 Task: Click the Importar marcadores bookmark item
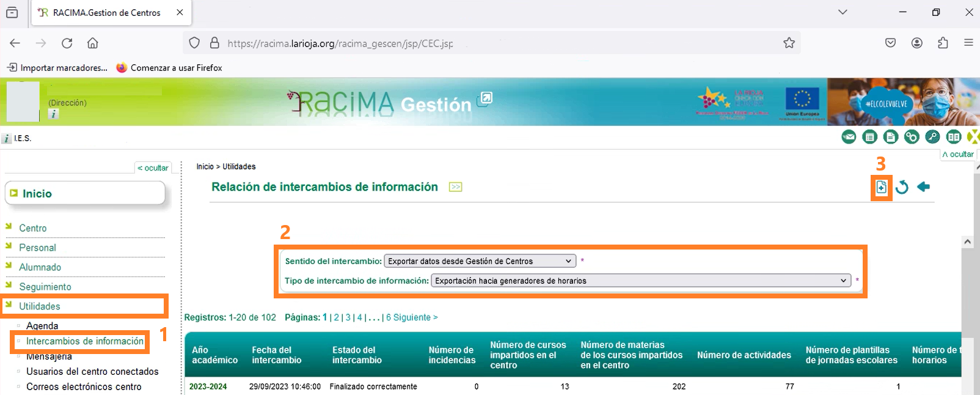click(x=57, y=68)
